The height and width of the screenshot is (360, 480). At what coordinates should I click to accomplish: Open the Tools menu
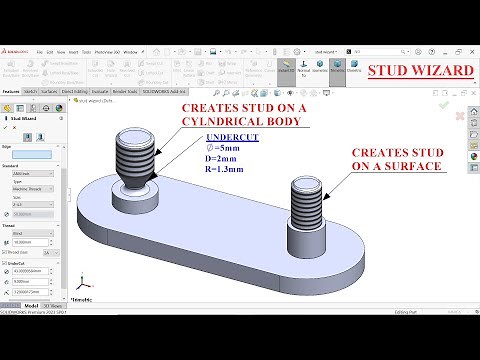click(x=86, y=52)
